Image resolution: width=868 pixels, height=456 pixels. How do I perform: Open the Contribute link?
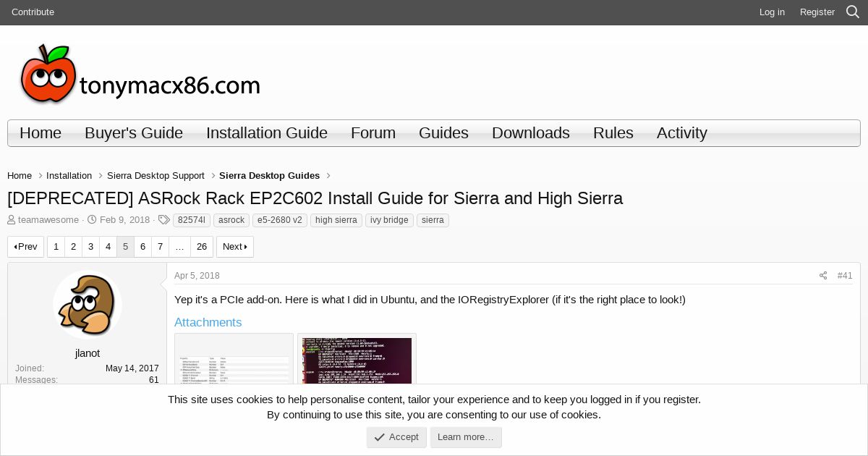[33, 12]
